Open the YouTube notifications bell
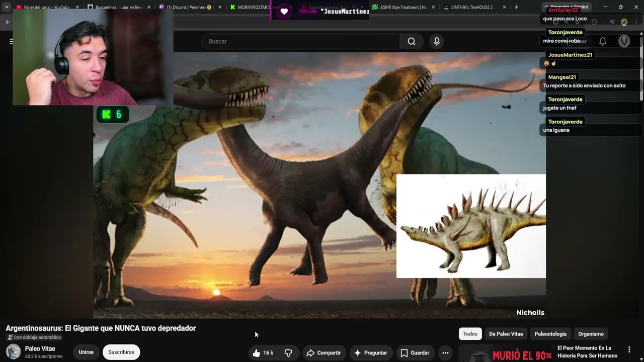 602,41
